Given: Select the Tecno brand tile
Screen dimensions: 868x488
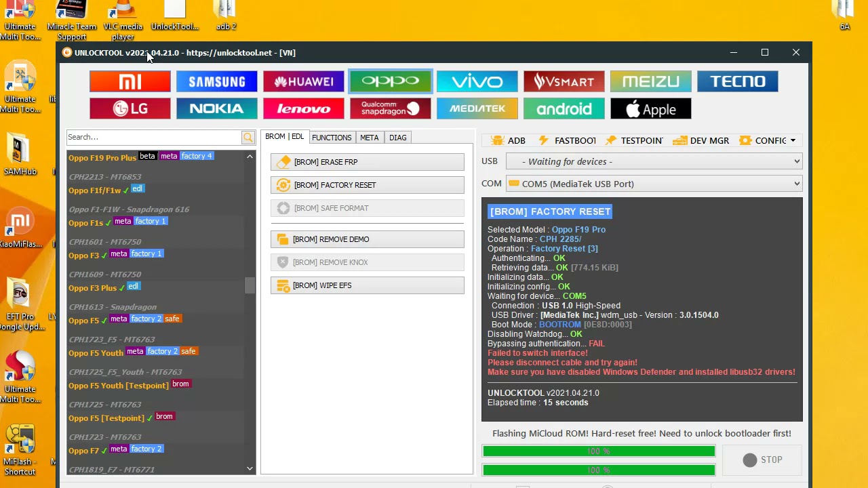Looking at the screenshot, I should (x=738, y=81).
